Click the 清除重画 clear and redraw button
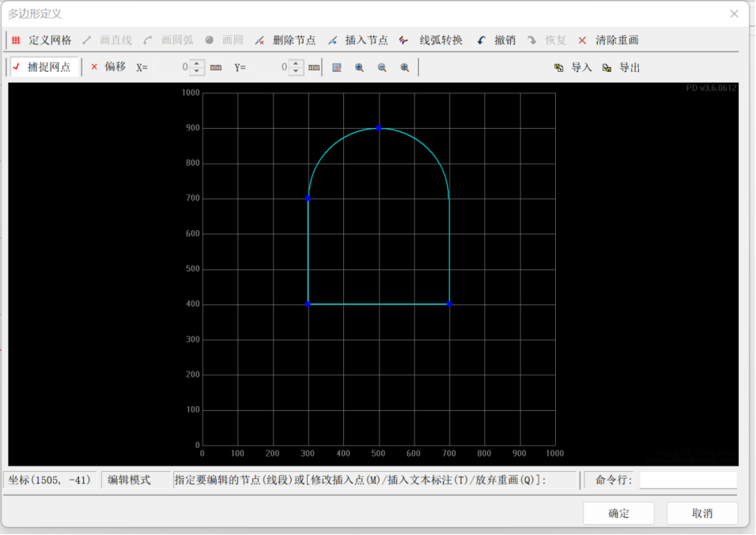This screenshot has width=756, height=535. [608, 40]
